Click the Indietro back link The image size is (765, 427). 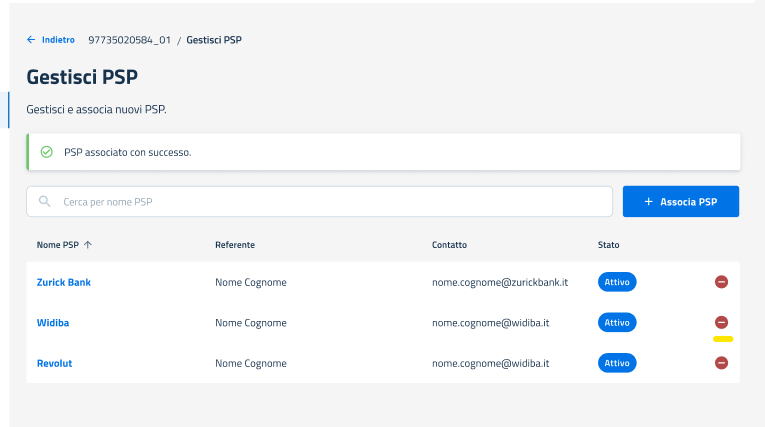click(x=57, y=40)
